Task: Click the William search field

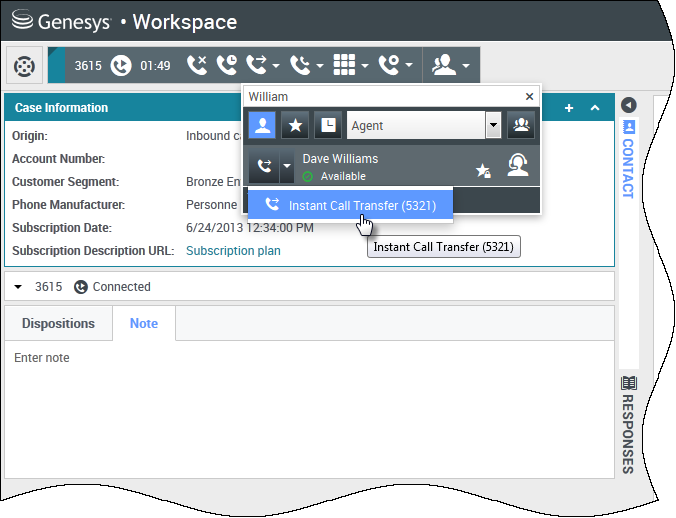Action: pos(384,97)
